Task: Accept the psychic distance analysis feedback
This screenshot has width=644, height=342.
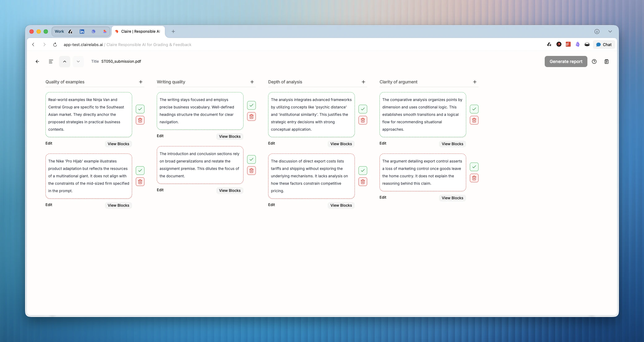Action: (x=363, y=109)
